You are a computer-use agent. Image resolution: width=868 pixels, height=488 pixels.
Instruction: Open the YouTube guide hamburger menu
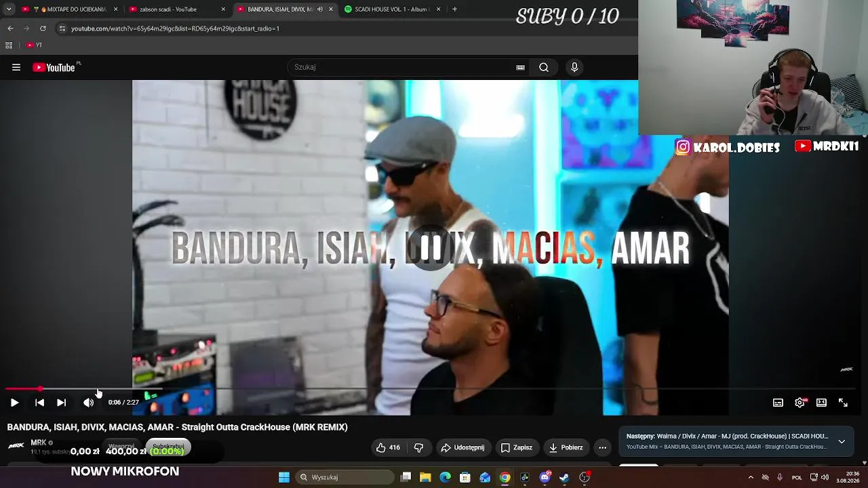click(16, 67)
